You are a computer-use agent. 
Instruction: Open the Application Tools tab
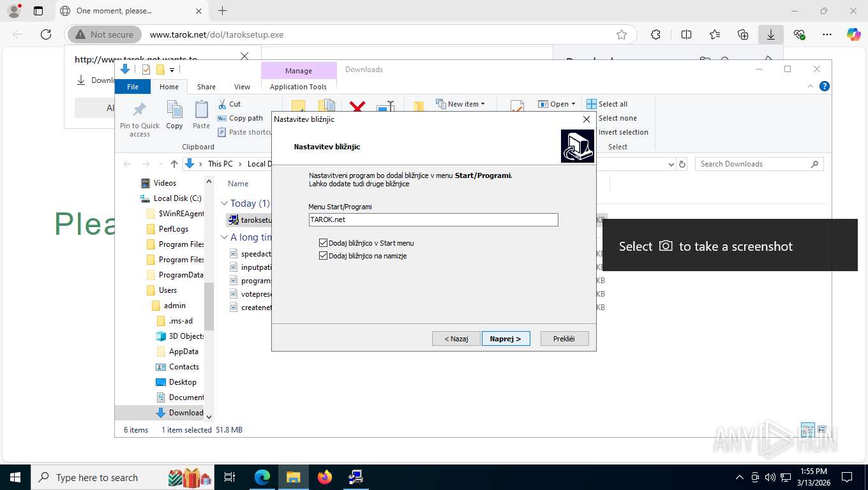pyautogui.click(x=298, y=87)
